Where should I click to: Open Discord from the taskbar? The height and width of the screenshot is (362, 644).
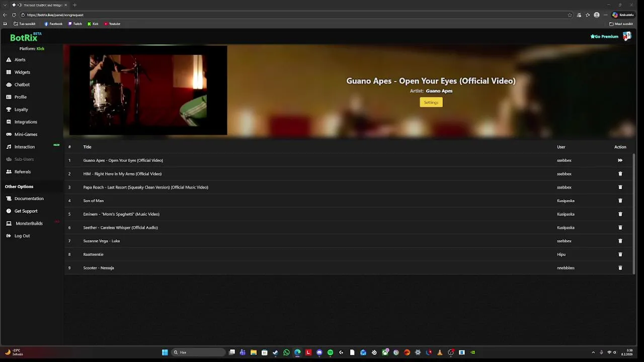pos(319,352)
